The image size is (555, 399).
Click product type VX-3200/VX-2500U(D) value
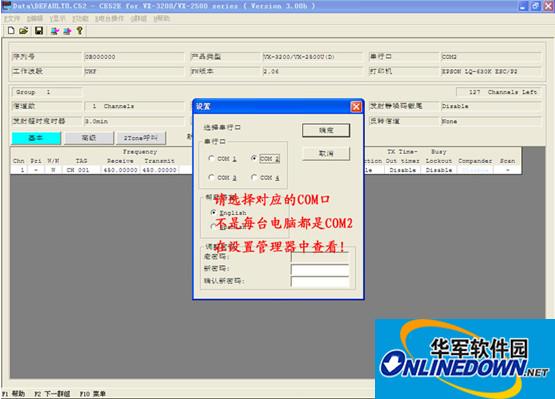312,57
